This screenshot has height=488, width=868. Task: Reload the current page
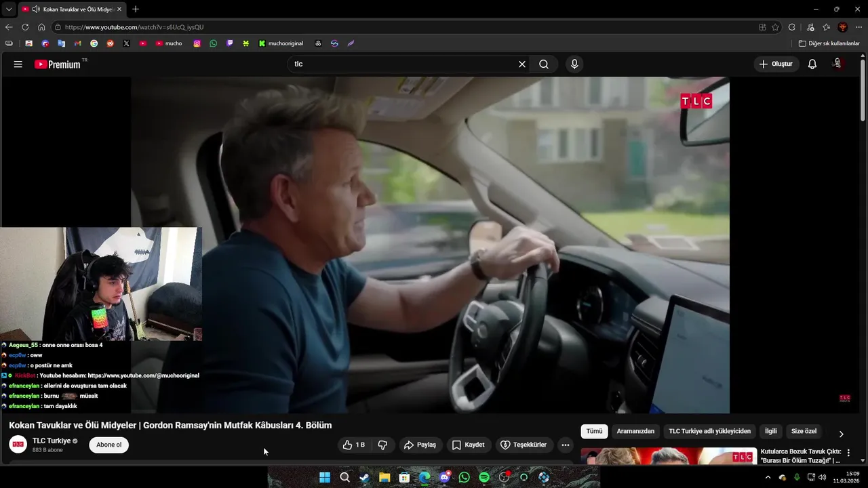[25, 27]
